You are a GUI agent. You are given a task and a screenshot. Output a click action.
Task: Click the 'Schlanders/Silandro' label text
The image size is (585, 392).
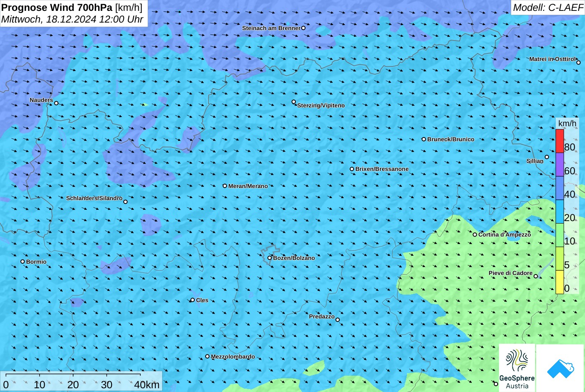pos(94,198)
